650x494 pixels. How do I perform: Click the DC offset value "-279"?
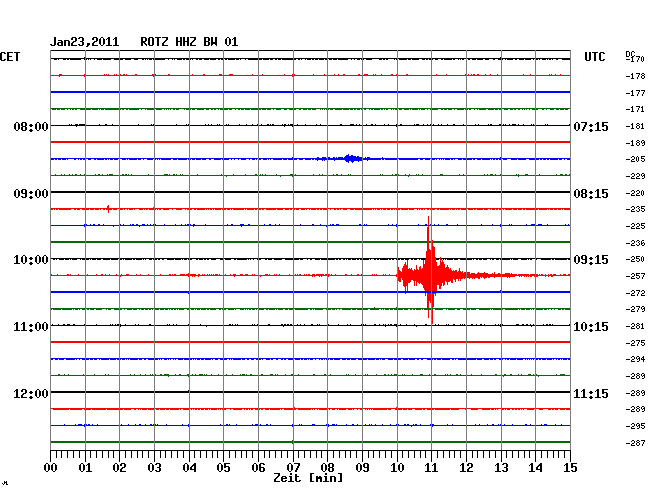click(x=635, y=309)
